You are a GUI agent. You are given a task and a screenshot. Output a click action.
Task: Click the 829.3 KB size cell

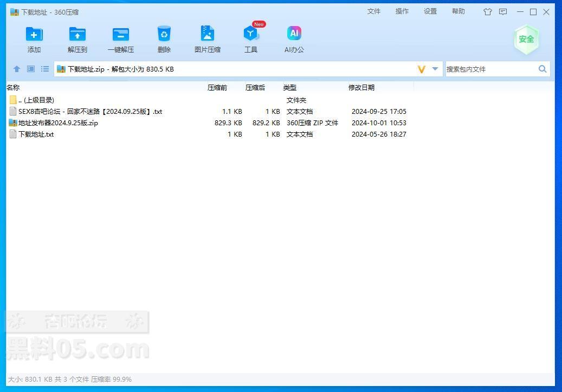pos(228,123)
